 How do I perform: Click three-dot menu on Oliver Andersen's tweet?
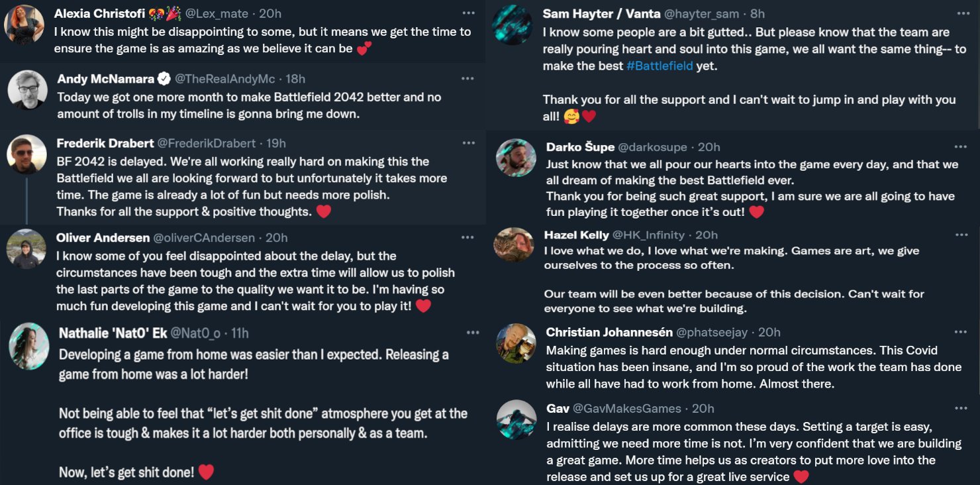[467, 237]
